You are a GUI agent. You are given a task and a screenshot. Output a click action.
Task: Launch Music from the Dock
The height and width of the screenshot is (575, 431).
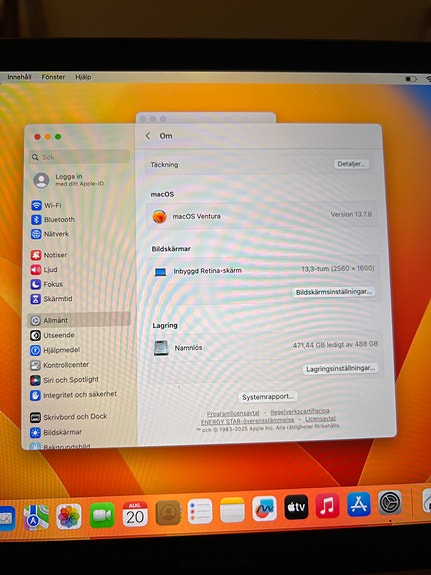[327, 505]
